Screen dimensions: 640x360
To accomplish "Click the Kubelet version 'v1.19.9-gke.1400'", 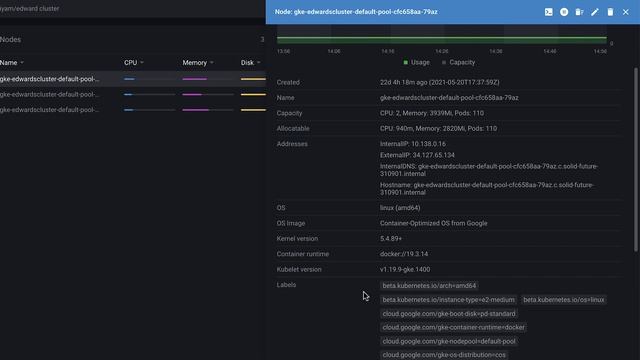I will click(x=404, y=269).
